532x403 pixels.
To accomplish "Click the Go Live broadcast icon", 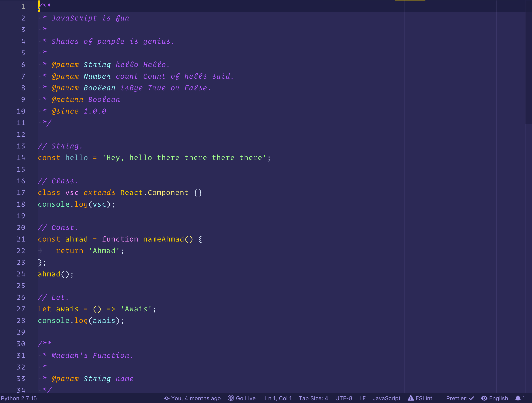I will tap(232, 398).
